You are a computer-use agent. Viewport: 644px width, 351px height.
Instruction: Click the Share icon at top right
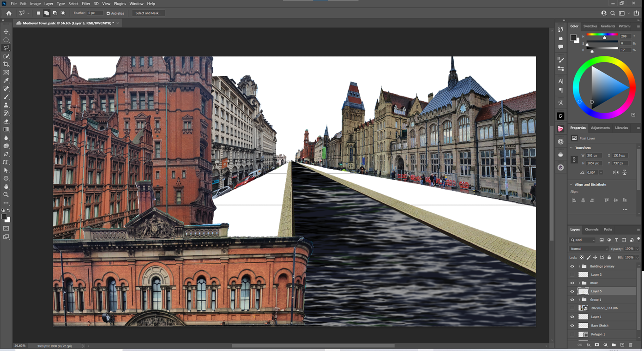[636, 13]
